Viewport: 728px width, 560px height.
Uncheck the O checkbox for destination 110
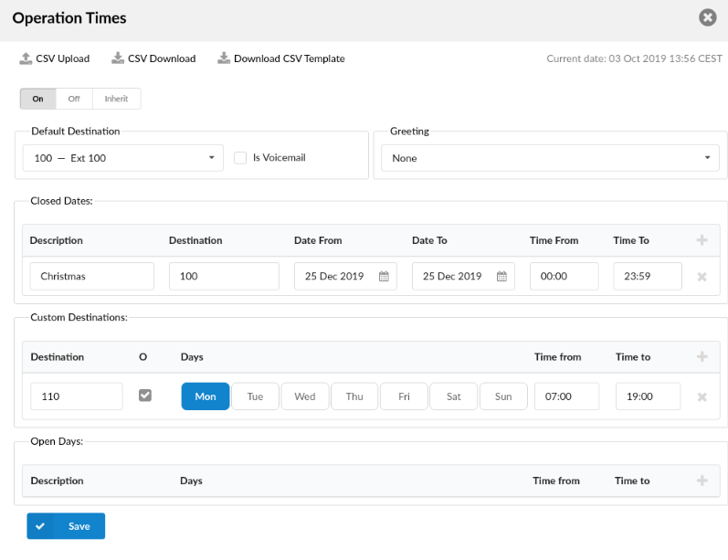click(x=145, y=396)
